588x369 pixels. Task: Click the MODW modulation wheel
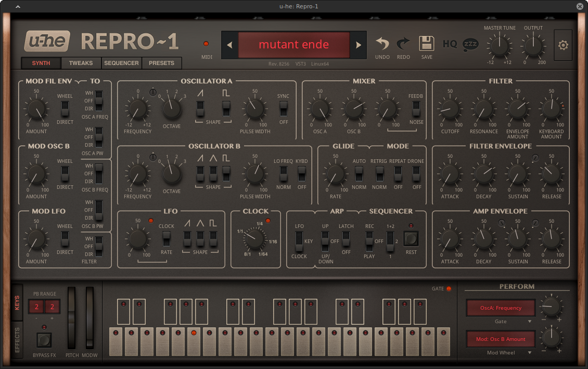tap(90, 318)
